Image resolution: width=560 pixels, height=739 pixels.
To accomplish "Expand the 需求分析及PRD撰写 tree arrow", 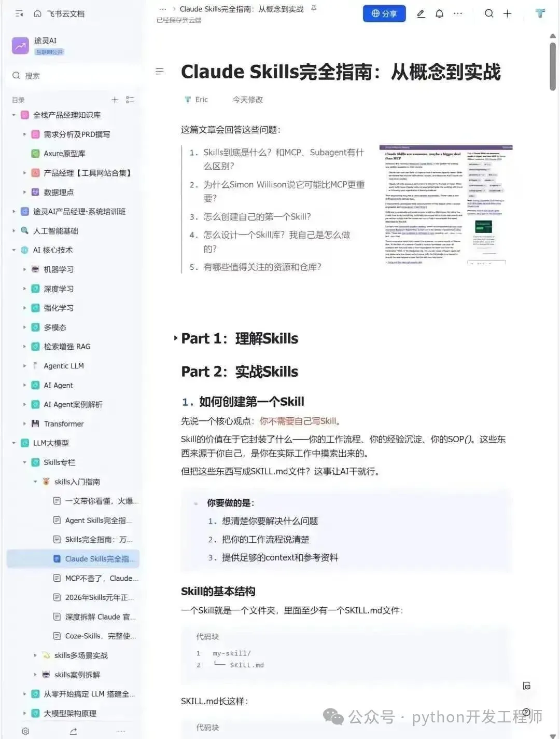I will coord(24,134).
